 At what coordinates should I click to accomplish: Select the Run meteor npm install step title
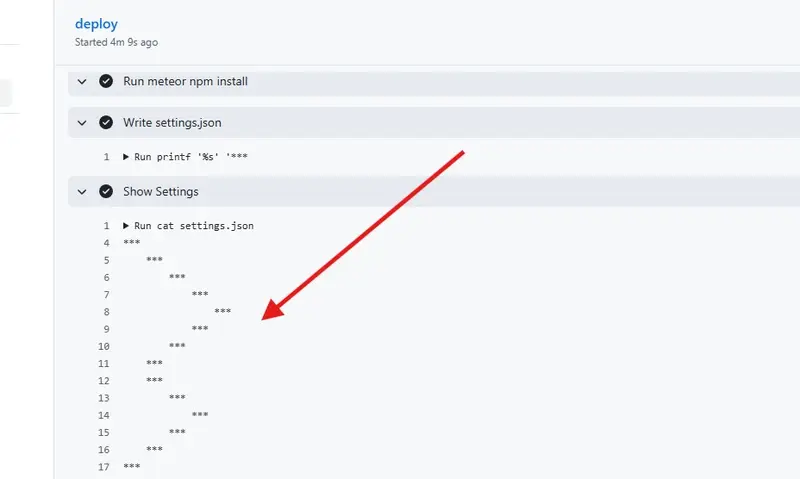[x=185, y=81]
